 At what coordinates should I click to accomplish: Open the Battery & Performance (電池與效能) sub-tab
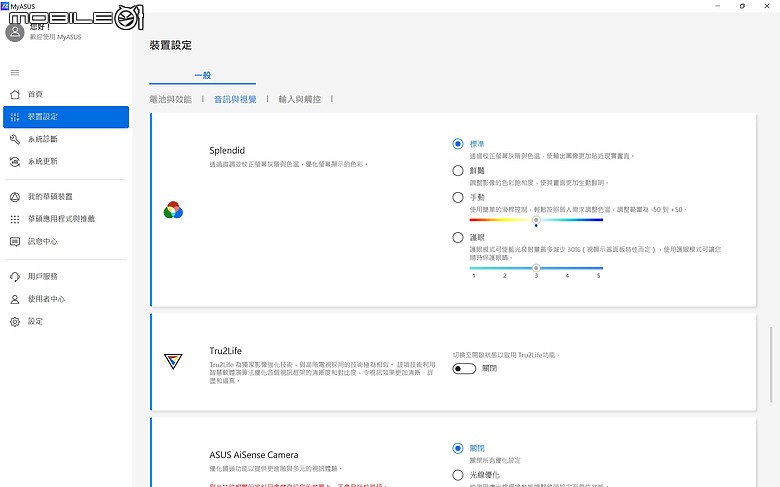coord(171,99)
